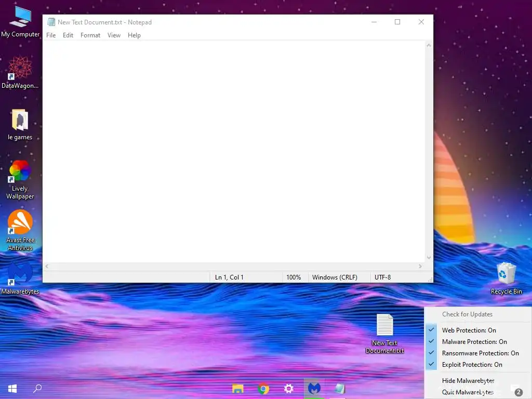Choose Check for Updates menu entry
Image resolution: width=532 pixels, height=399 pixels.
[478, 314]
